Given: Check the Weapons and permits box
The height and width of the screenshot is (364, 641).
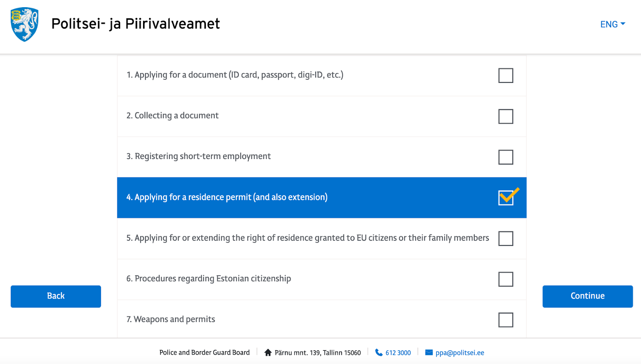Looking at the screenshot, I should click(x=506, y=320).
